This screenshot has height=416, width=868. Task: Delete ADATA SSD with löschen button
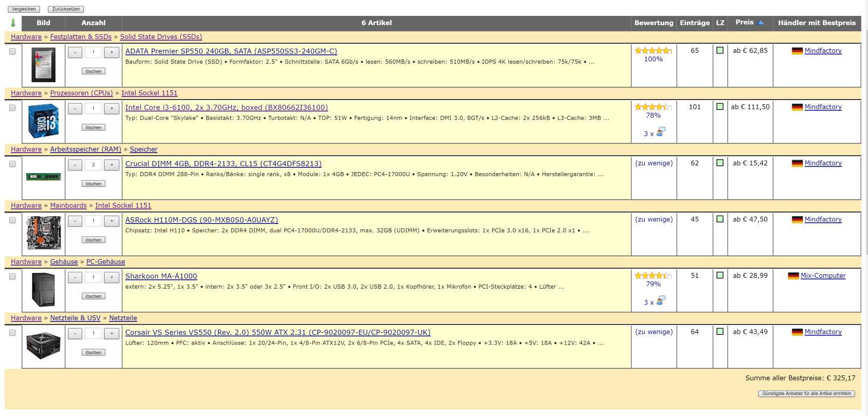coord(93,71)
